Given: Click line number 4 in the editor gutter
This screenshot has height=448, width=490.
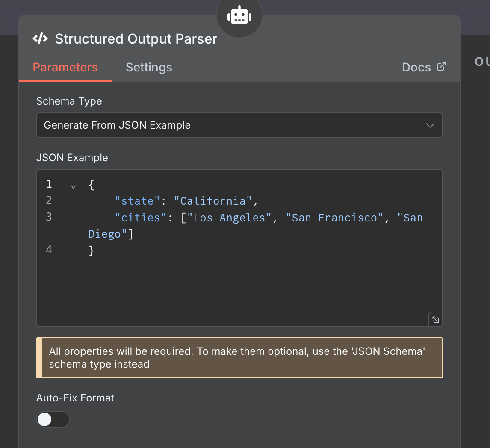Looking at the screenshot, I should pos(49,250).
